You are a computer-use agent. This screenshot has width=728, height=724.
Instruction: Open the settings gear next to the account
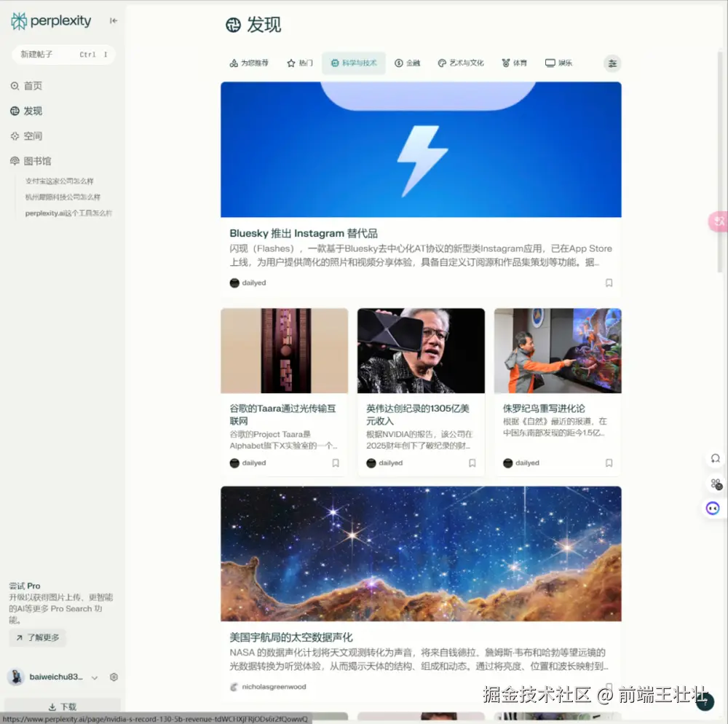point(114,677)
